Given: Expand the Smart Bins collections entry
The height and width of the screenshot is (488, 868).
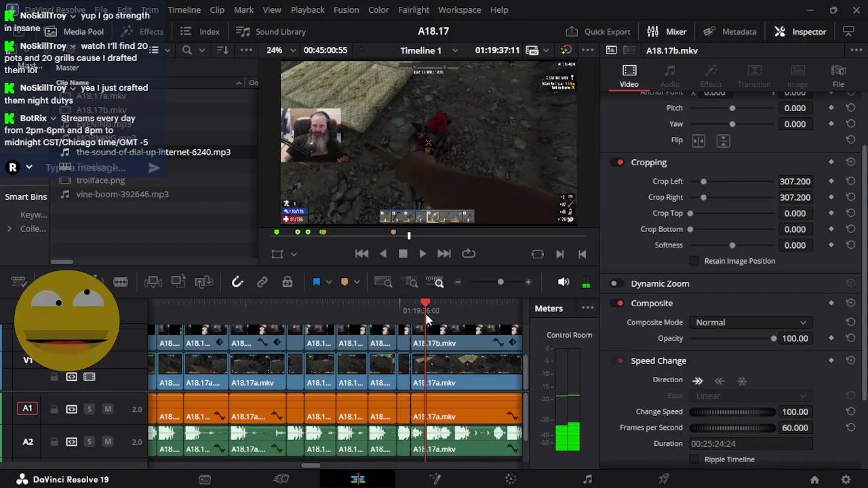Looking at the screenshot, I should click(x=9, y=228).
